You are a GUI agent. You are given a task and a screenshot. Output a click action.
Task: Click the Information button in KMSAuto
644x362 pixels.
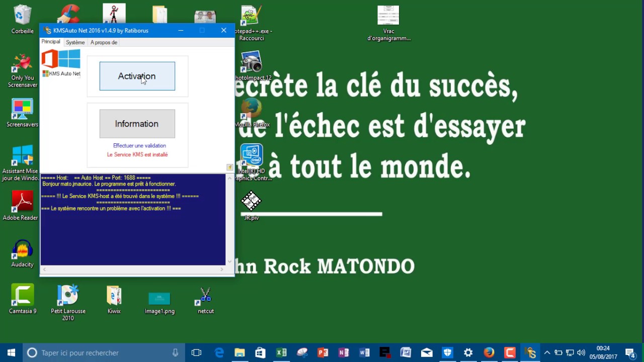137,124
